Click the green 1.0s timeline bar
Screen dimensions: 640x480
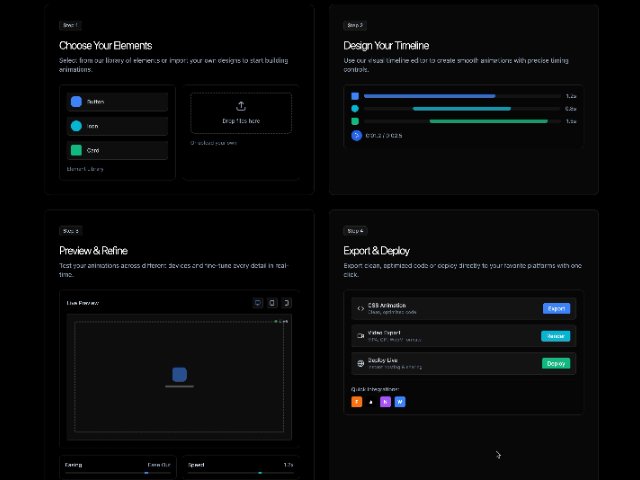489,121
